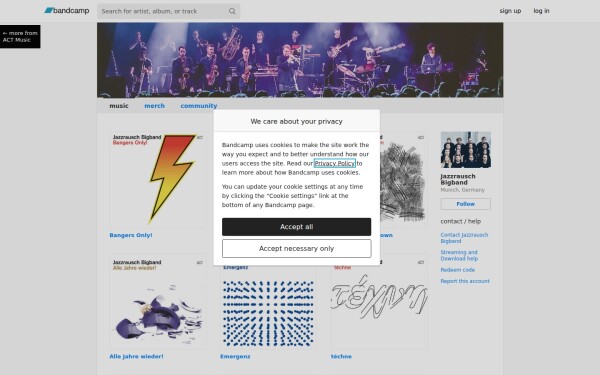
Task: Switch to the merch tab
Action: [x=154, y=106]
